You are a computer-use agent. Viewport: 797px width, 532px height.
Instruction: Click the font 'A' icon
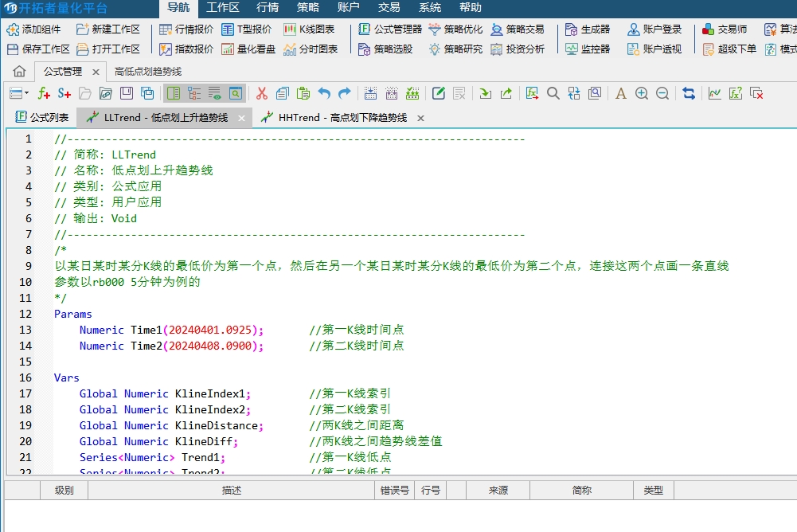[x=621, y=93]
